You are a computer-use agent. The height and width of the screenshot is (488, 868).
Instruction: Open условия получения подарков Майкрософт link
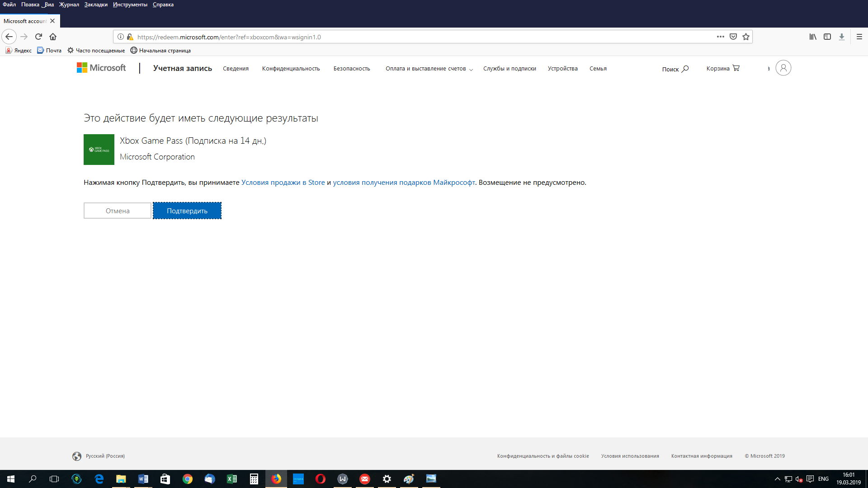404,183
